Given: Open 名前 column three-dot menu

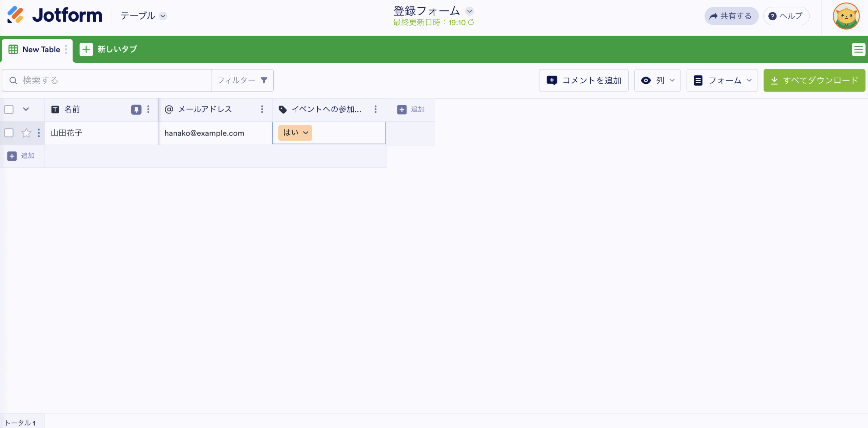Looking at the screenshot, I should point(148,109).
